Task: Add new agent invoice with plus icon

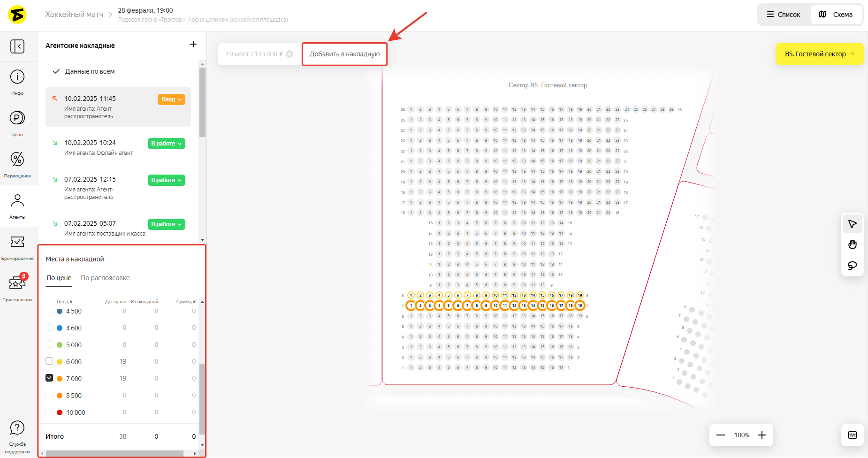Action: (193, 45)
